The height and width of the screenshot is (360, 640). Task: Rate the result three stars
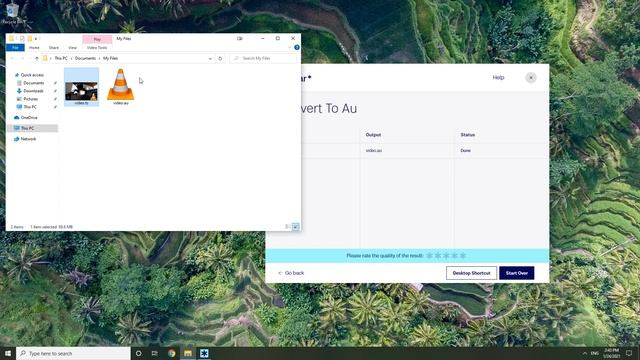[446, 256]
